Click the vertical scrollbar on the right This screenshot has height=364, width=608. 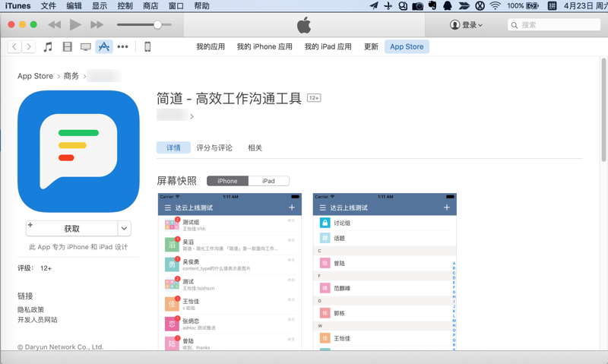pos(603,109)
